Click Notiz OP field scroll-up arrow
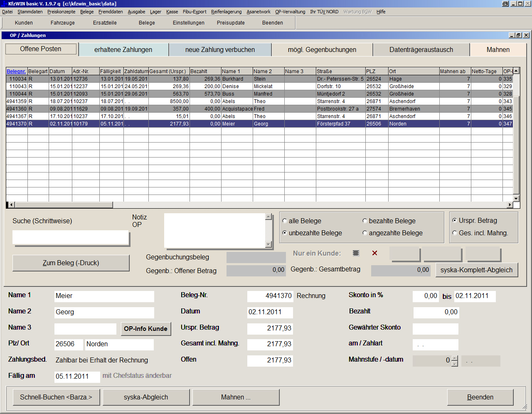This screenshot has height=414, width=532. 268,217
